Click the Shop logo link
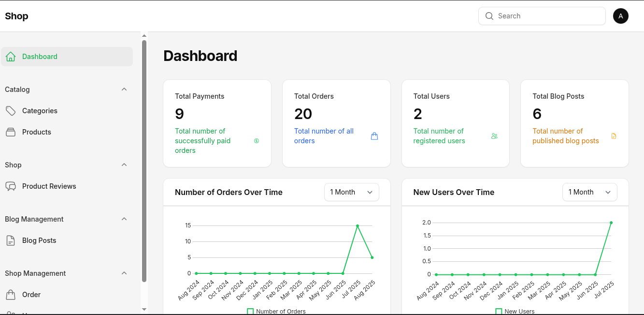Viewport: 644px width, 315px height. 16,16
